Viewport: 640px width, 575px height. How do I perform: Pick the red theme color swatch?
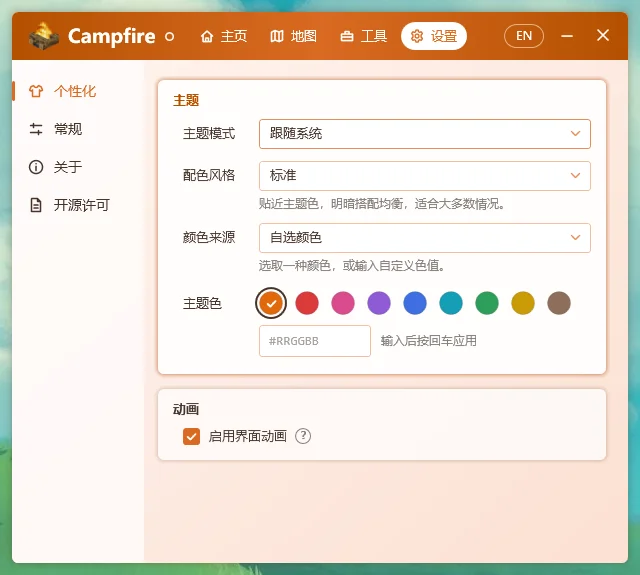click(307, 303)
